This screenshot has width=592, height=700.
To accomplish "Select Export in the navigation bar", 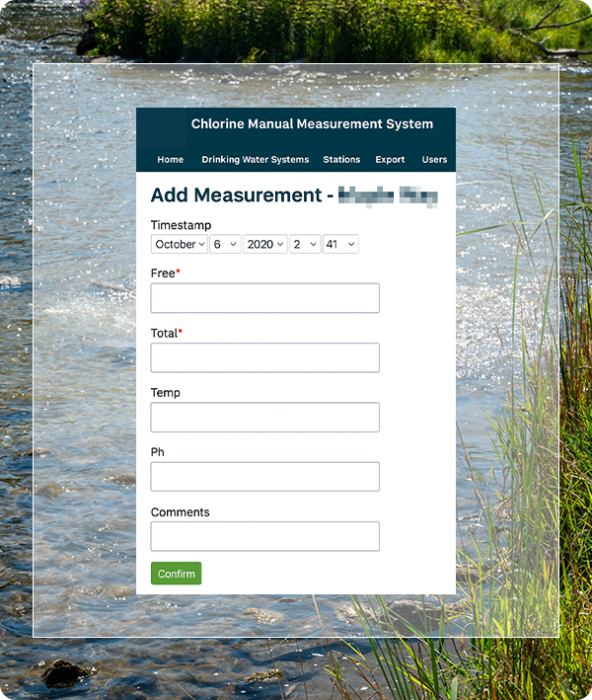I will point(390,160).
